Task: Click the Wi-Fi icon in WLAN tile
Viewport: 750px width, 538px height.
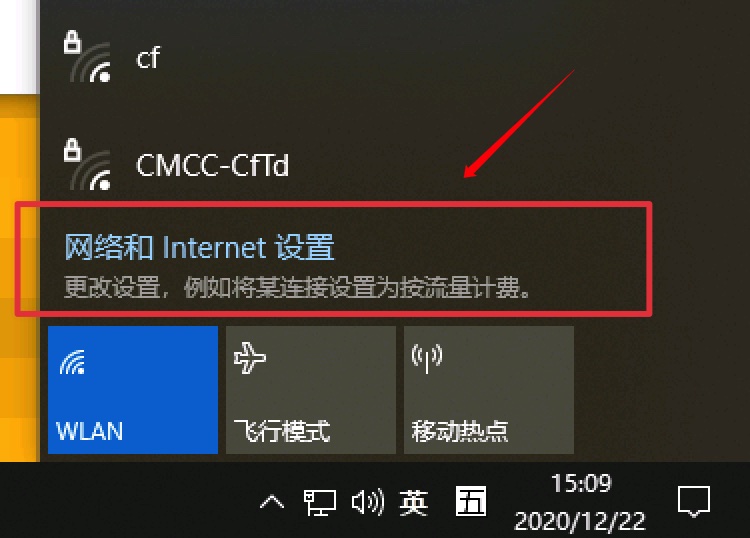Action: click(72, 362)
